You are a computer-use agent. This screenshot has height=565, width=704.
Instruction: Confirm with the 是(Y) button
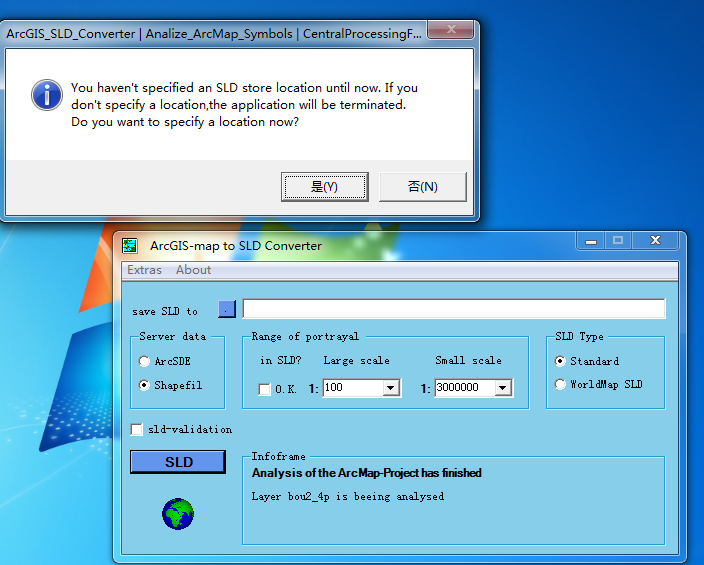coord(325,187)
